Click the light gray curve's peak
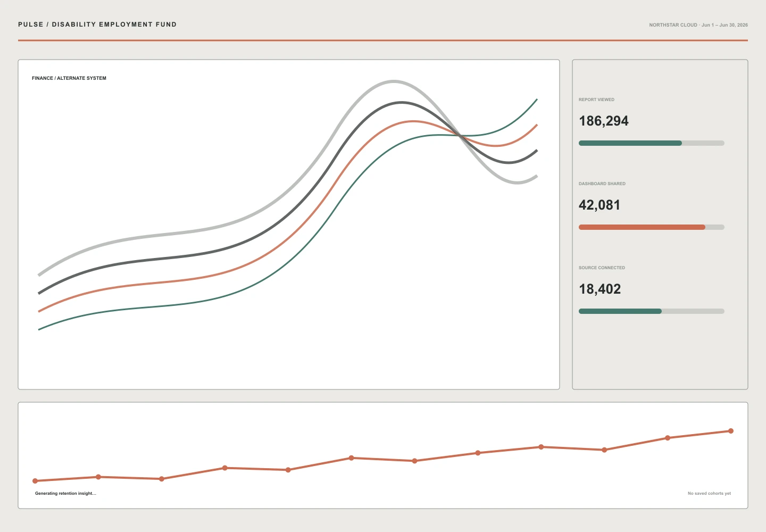This screenshot has height=532, width=766. tap(393, 81)
